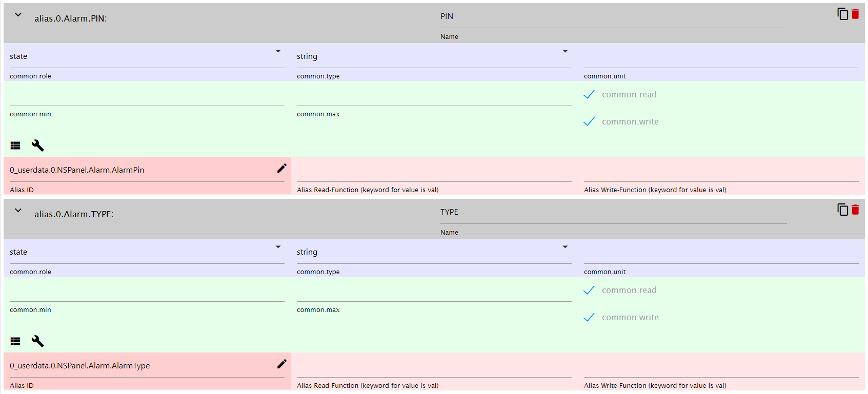Delete the alias.0.Alarm.PIN entry
Image resolution: width=868 pixels, height=394 pixels.
coord(855,14)
